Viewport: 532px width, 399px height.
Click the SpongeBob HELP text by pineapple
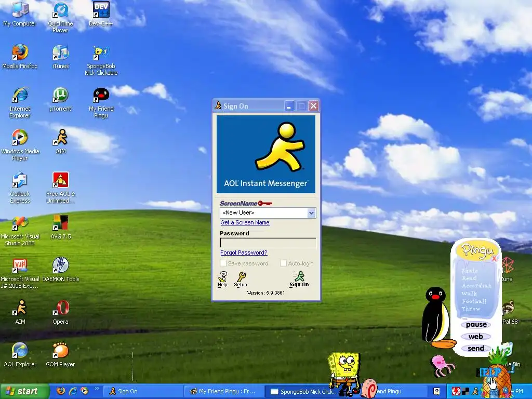pyautogui.click(x=488, y=372)
